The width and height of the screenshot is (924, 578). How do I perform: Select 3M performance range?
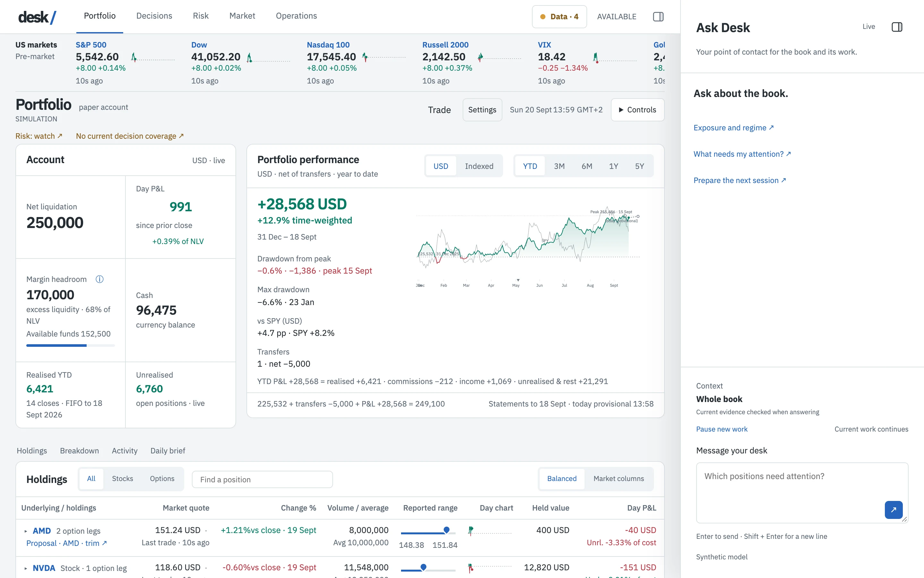[559, 166]
